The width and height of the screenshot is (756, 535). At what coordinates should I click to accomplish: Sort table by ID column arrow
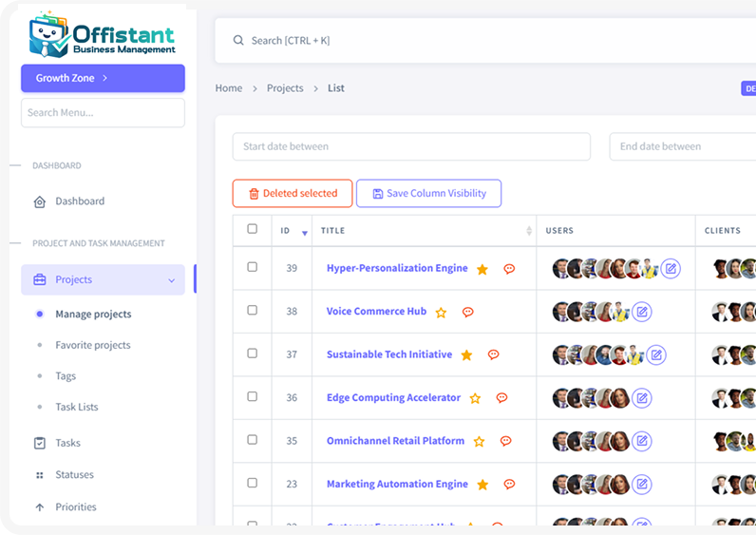tap(304, 232)
